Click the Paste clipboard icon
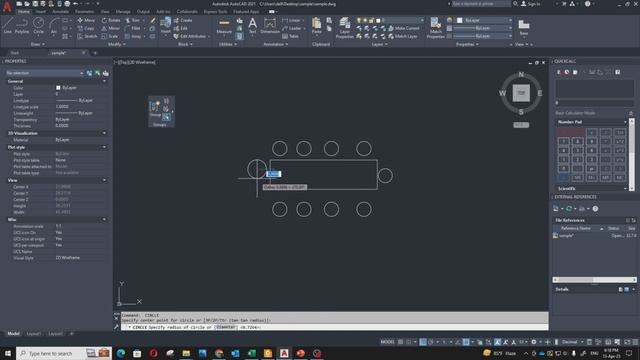This screenshot has width=640, height=360. click(x=317, y=25)
